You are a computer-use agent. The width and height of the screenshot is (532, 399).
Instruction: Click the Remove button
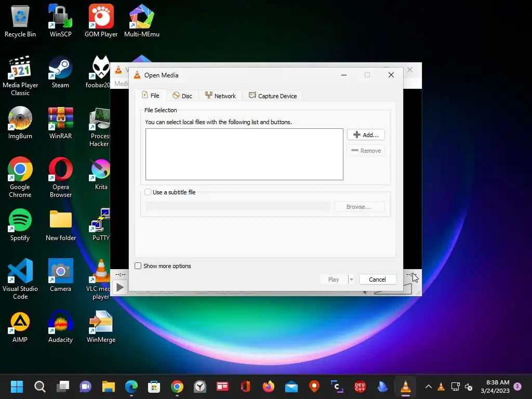coord(366,150)
